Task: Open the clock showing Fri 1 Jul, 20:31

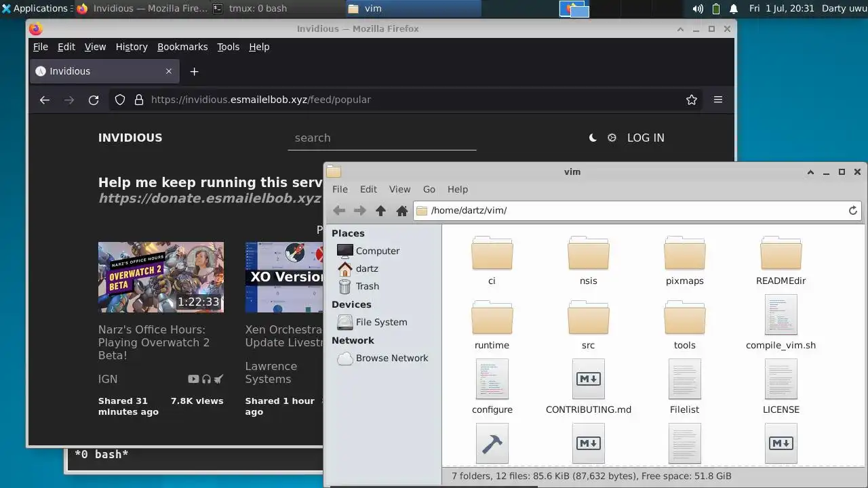Action: point(782,9)
